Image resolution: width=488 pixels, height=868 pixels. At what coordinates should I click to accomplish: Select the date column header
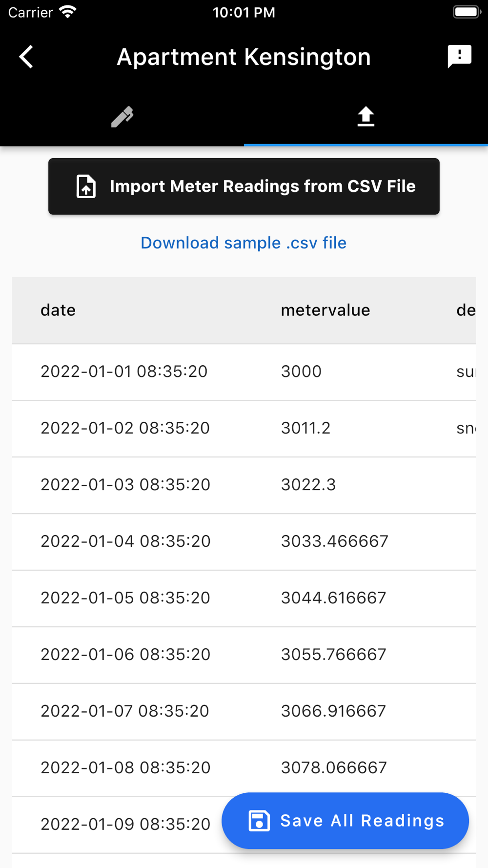tap(58, 310)
